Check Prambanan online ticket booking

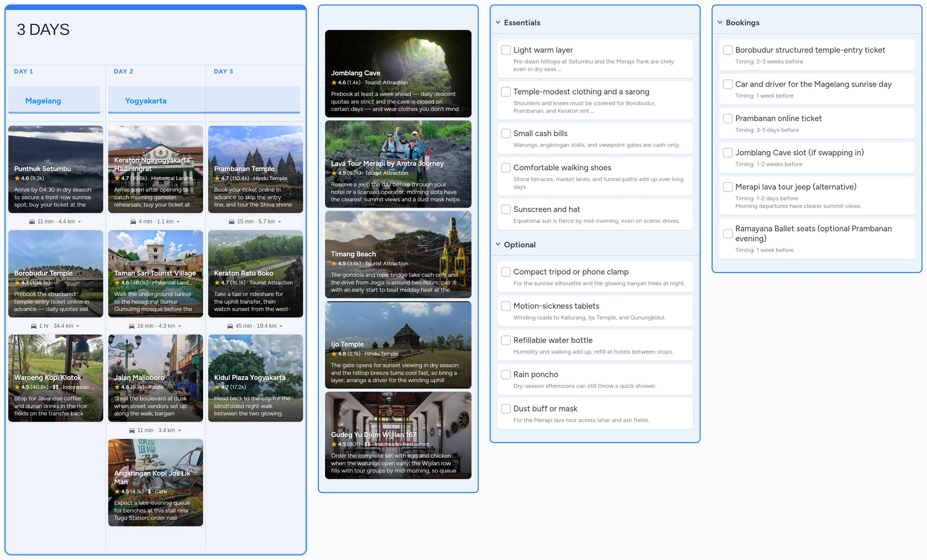click(728, 119)
